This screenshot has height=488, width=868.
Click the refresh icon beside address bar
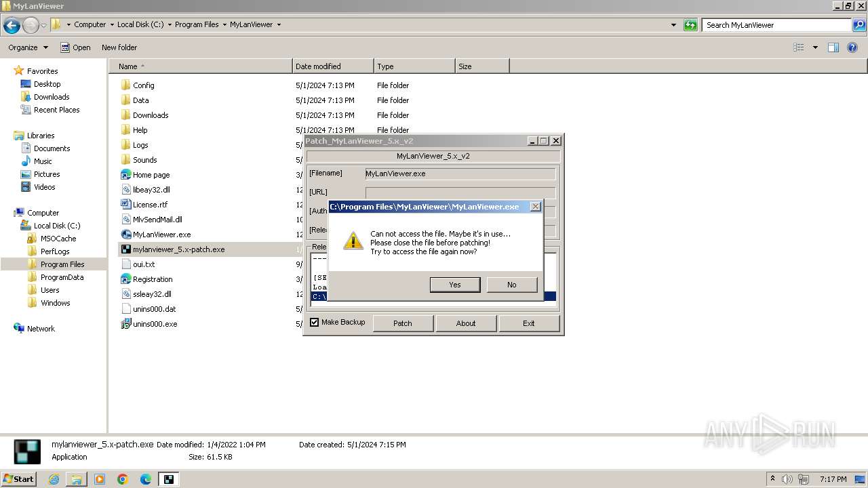tap(690, 25)
